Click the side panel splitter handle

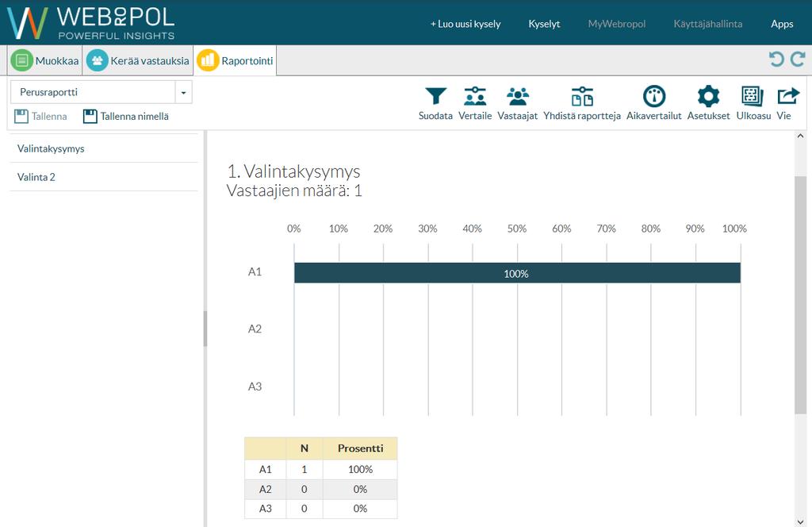point(205,329)
